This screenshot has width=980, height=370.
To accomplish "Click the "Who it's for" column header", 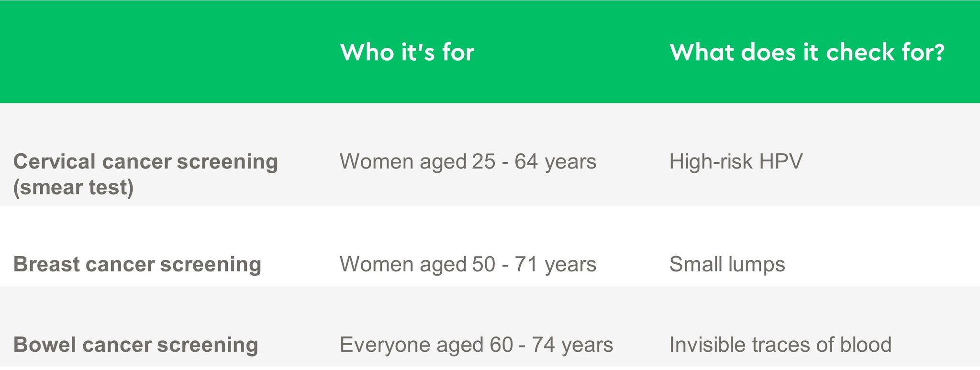I will click(x=407, y=52).
